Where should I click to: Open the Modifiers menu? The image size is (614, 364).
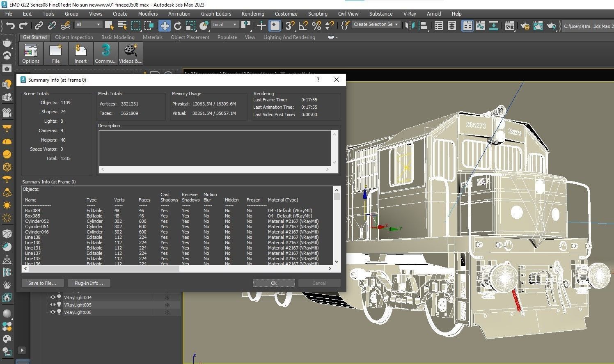click(148, 14)
